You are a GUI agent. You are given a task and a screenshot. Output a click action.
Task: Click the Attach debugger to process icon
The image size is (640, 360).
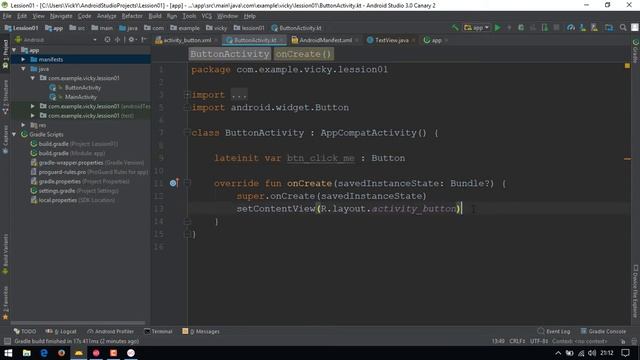click(545, 28)
